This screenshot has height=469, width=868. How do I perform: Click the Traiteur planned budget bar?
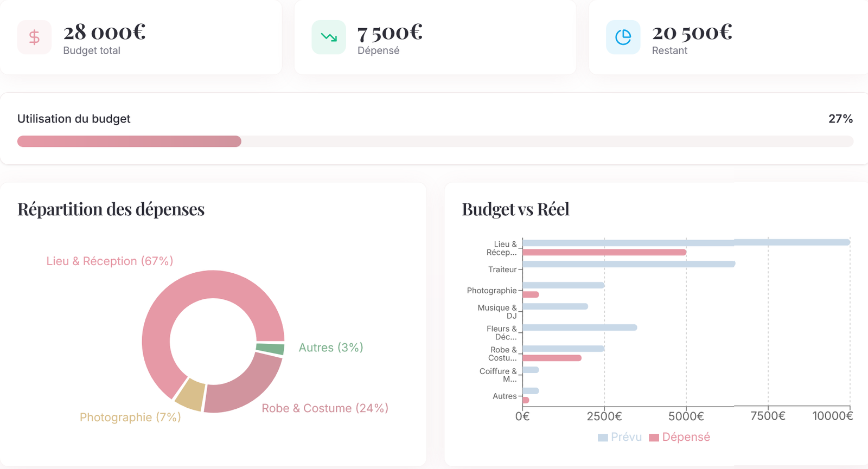coord(628,264)
